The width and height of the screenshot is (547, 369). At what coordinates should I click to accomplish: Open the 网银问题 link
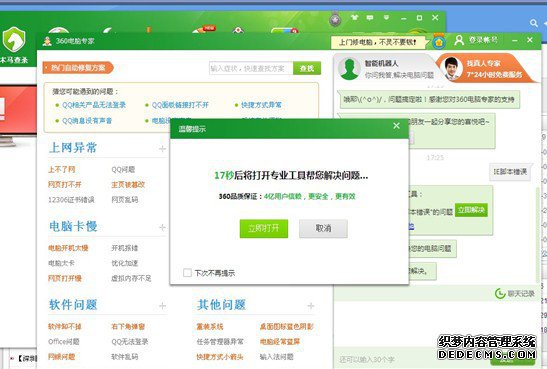(62, 357)
